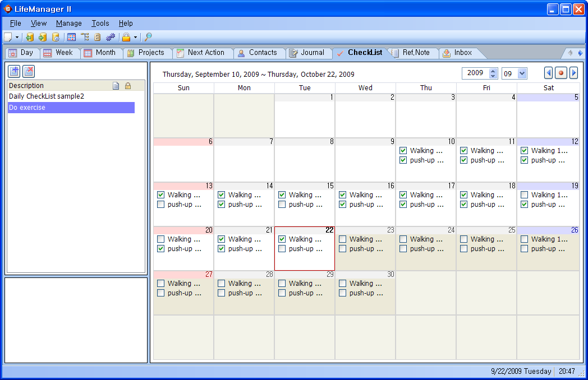The width and height of the screenshot is (588, 380).
Task: Click the day cell numbered 1
Action: click(x=305, y=116)
